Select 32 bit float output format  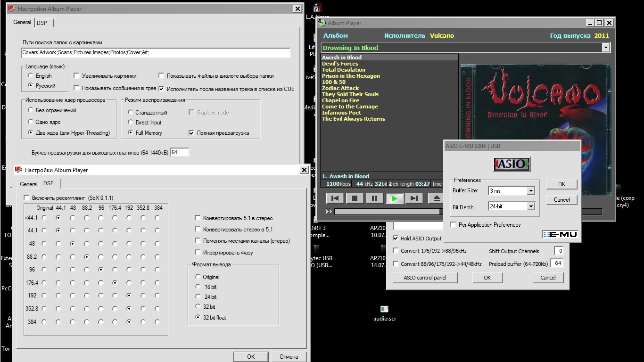pyautogui.click(x=198, y=318)
